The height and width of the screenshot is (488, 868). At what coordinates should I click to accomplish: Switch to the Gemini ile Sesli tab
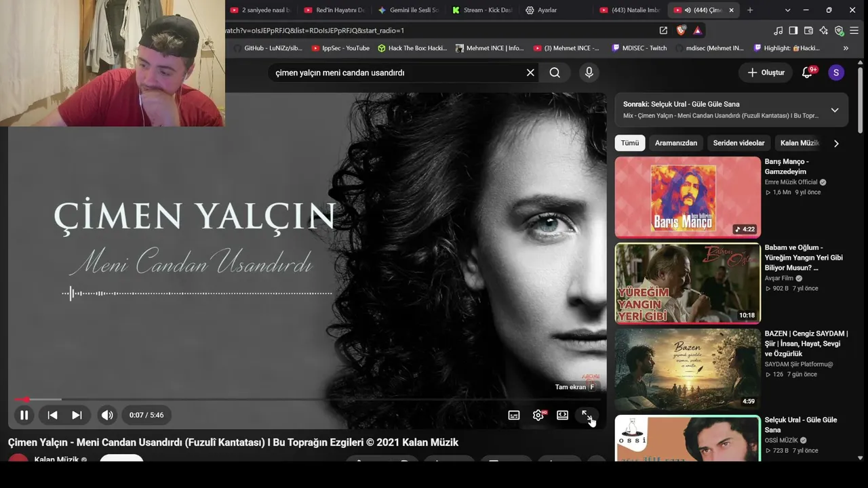(x=409, y=10)
